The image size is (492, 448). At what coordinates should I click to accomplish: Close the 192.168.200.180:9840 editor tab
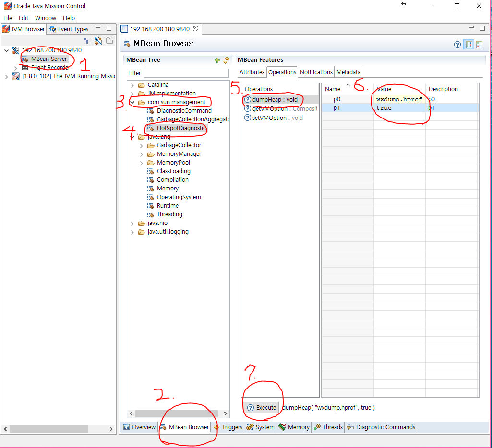tap(196, 29)
